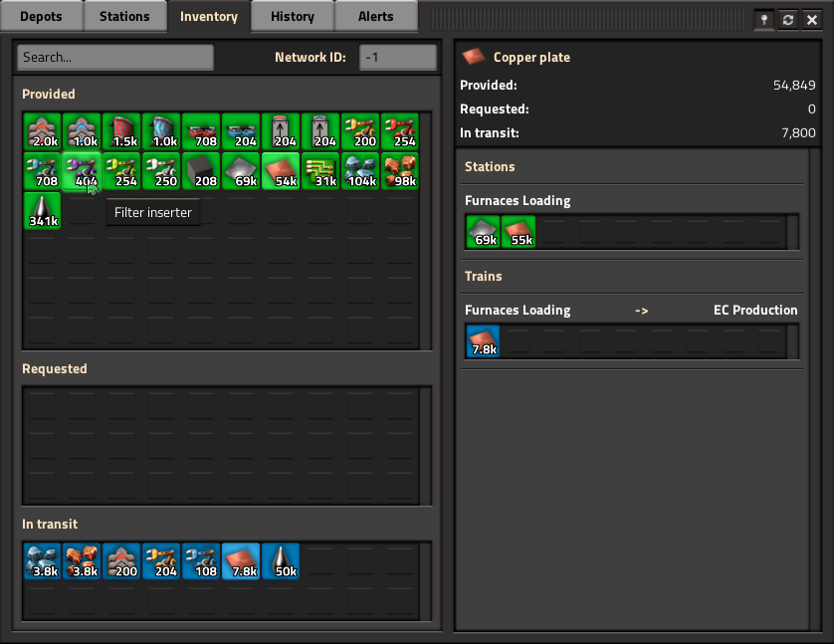This screenshot has height=644, width=834.
Task: Select iron ore in Provided (104k)
Action: click(361, 171)
